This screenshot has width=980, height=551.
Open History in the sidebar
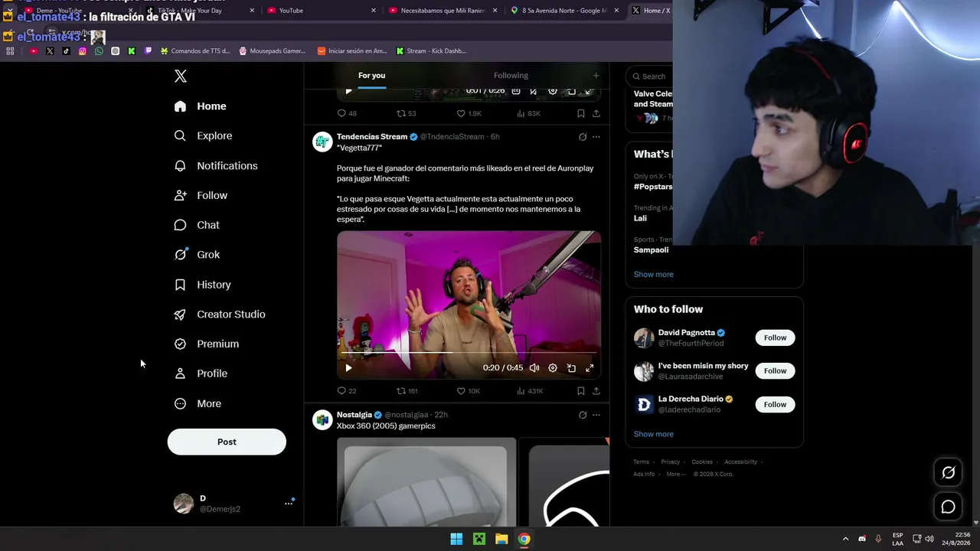[203, 285]
